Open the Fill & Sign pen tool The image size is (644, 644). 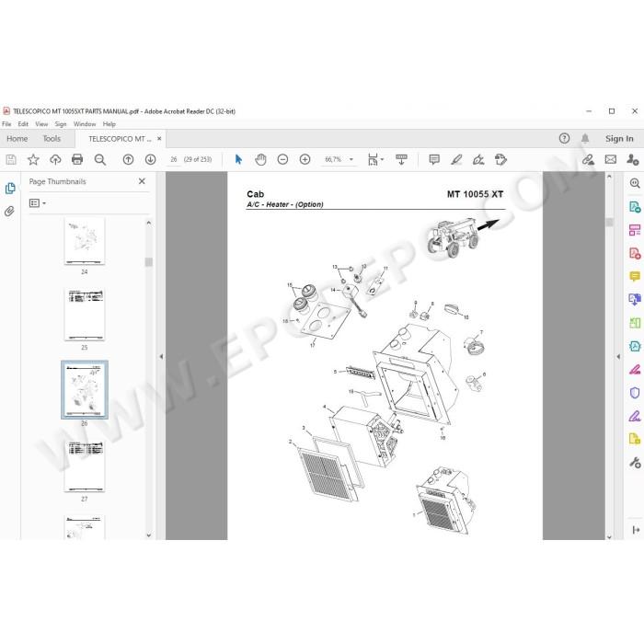point(478,159)
